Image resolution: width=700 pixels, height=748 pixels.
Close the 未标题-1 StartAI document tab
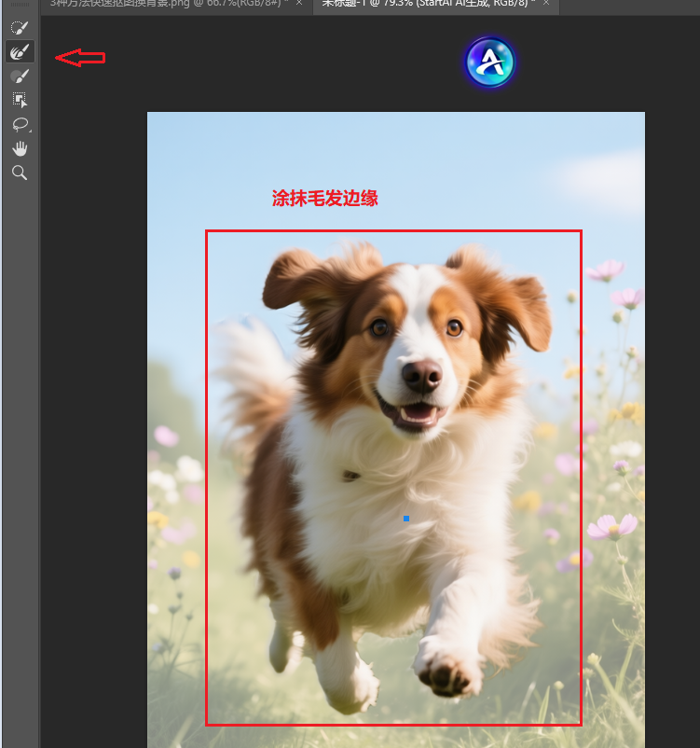(x=546, y=5)
